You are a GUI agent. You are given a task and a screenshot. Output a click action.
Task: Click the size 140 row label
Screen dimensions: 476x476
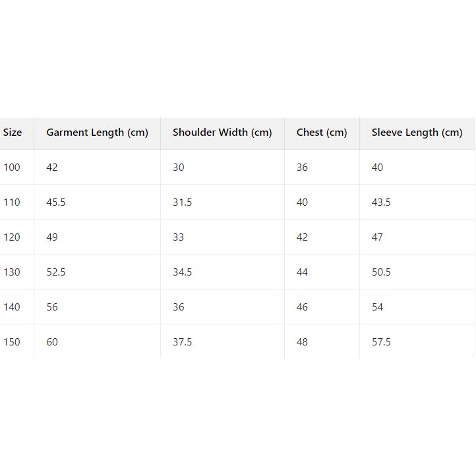12,307
